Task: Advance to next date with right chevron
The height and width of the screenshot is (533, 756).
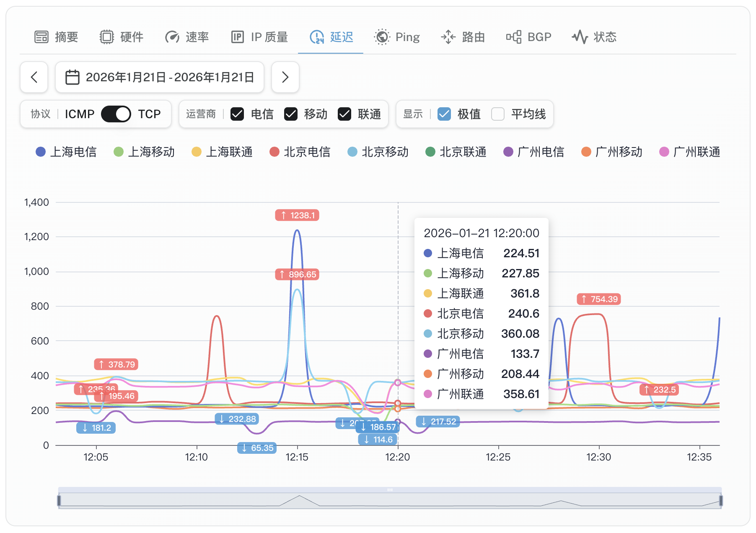Action: 285,77
